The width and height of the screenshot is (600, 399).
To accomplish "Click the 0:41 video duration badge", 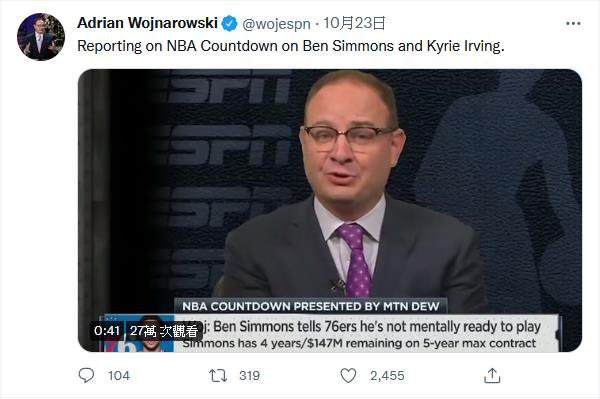I will [107, 331].
